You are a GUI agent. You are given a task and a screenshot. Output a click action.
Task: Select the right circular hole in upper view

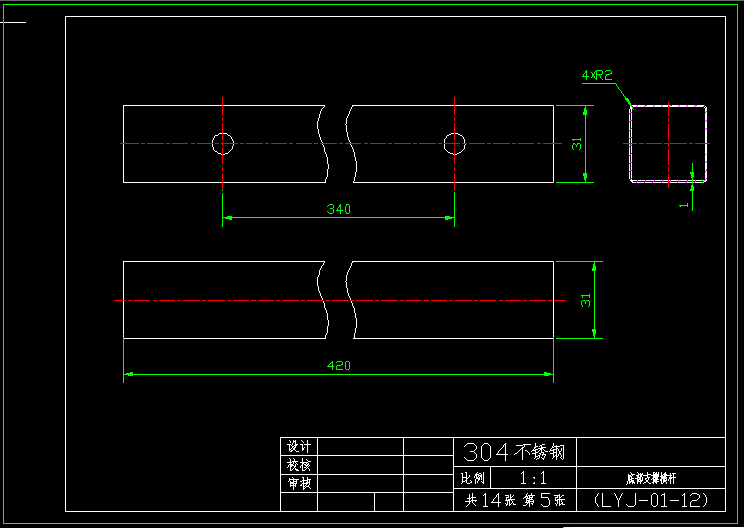coord(455,144)
